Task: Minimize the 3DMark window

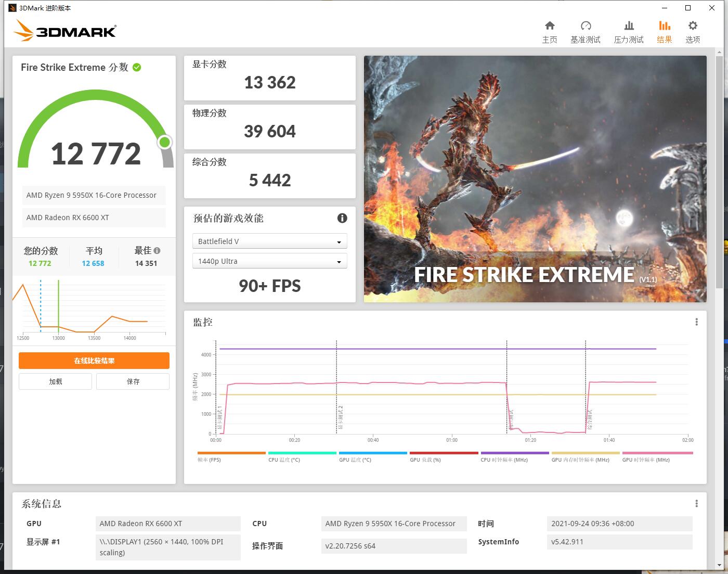Action: click(664, 8)
